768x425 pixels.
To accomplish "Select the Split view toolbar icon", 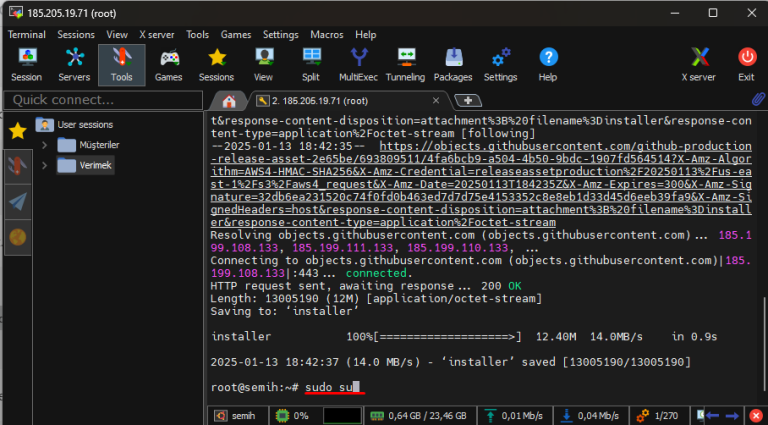I will [311, 64].
